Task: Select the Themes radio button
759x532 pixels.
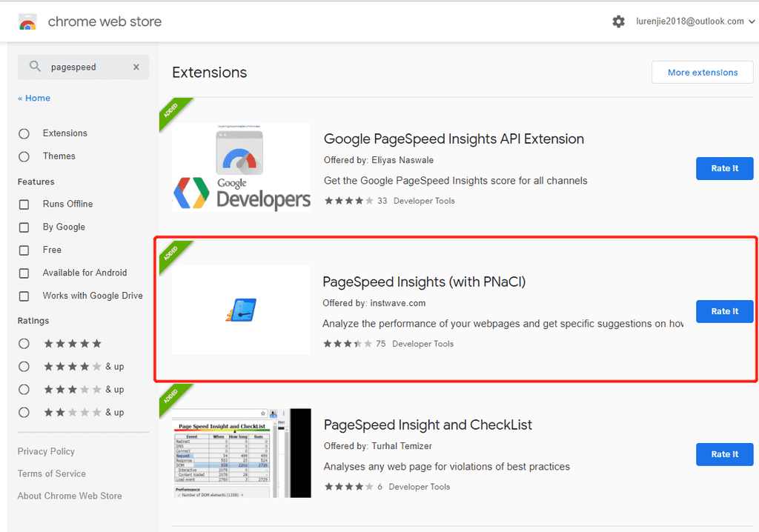Action: [24, 156]
